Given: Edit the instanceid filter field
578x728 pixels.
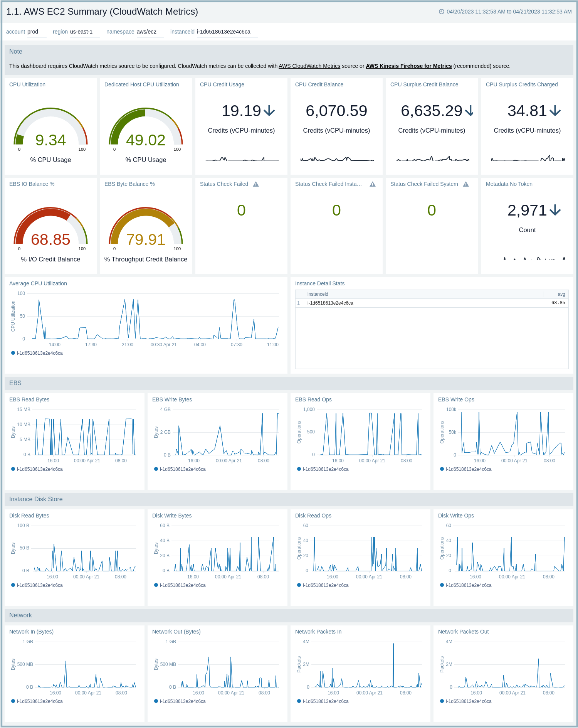Looking at the screenshot, I should click(227, 32).
